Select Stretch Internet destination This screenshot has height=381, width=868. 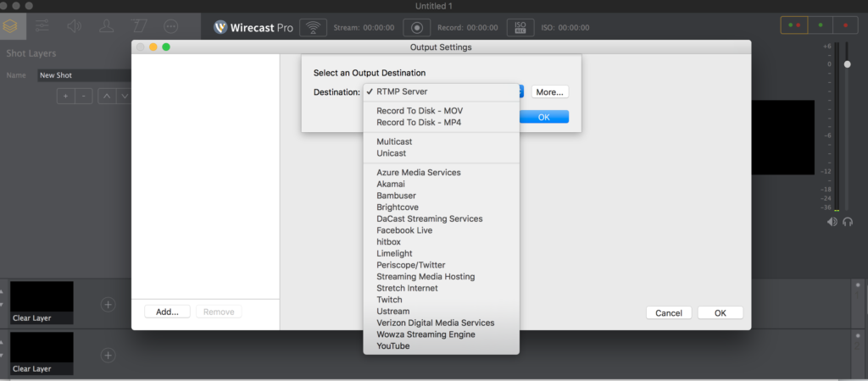pos(441,288)
